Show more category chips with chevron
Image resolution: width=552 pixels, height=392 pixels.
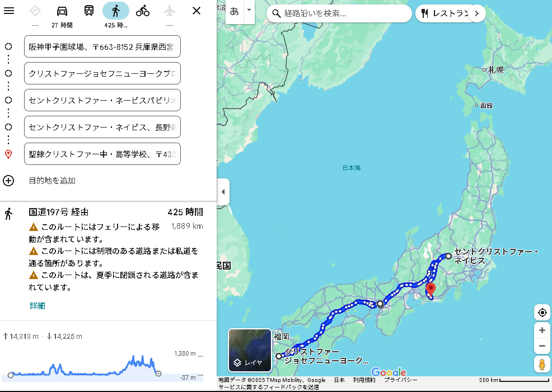pyautogui.click(x=477, y=13)
